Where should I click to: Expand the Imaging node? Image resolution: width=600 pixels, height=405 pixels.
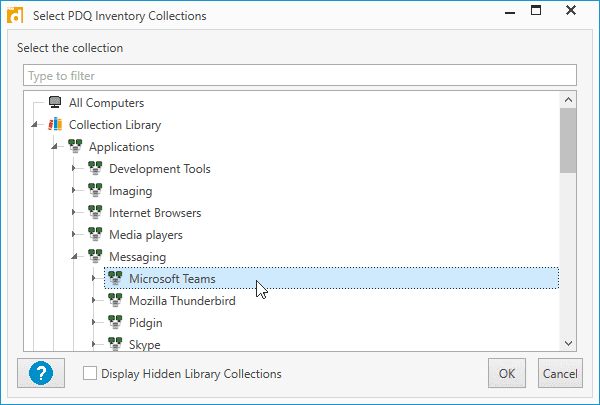[73, 190]
